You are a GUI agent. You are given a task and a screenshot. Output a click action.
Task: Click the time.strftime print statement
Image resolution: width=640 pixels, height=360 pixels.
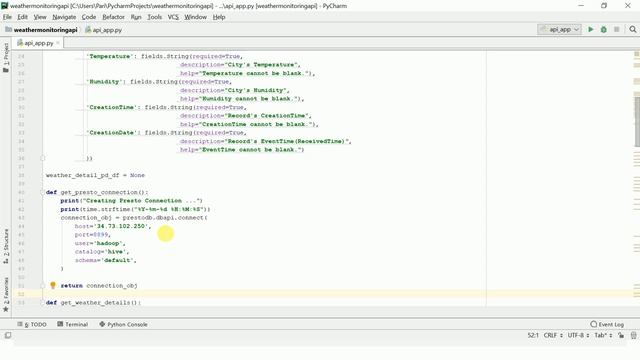(136, 209)
